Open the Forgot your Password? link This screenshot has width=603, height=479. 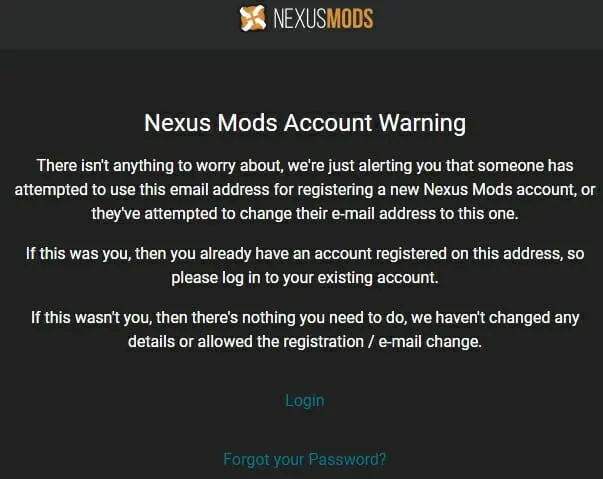pyautogui.click(x=305, y=459)
